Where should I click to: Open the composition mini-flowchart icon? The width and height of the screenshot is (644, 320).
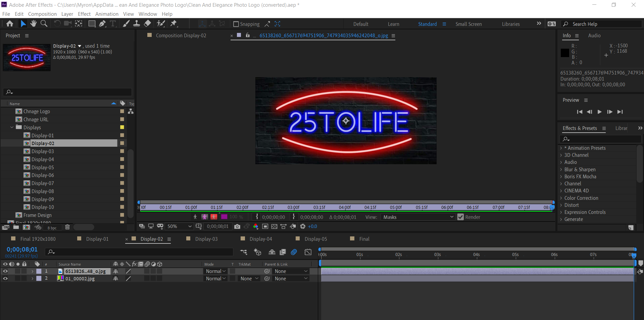244,252
